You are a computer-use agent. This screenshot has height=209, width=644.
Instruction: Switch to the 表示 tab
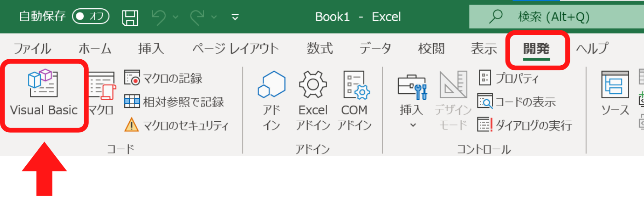click(484, 48)
